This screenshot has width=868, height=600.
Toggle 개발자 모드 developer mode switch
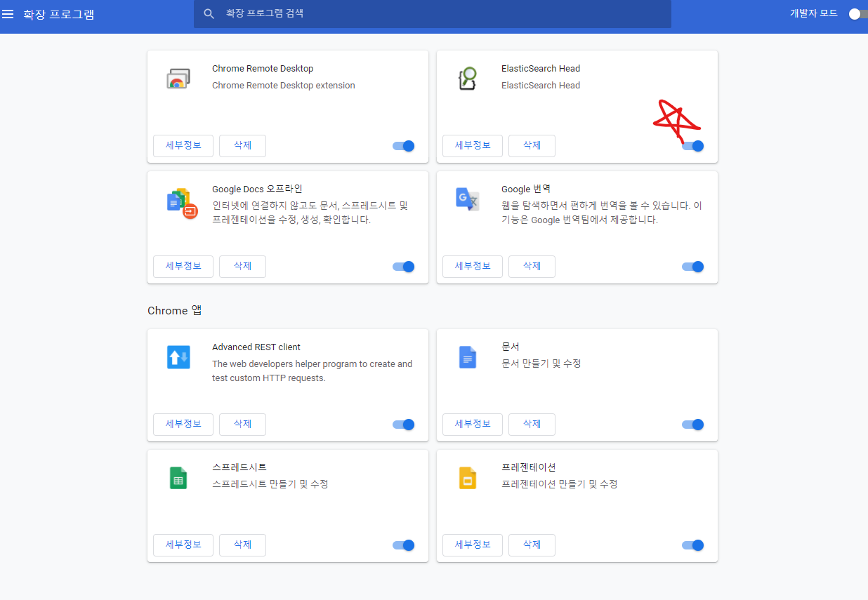pyautogui.click(x=857, y=14)
